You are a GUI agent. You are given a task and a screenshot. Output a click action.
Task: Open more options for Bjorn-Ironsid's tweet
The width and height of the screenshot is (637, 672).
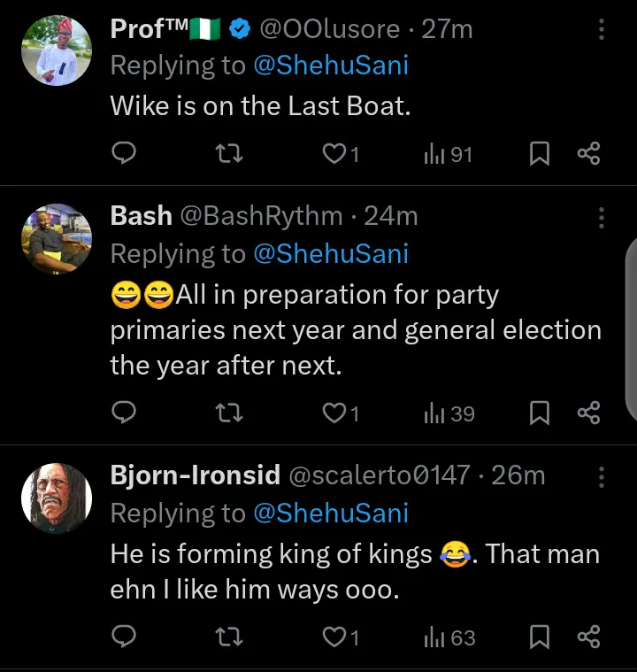click(602, 477)
